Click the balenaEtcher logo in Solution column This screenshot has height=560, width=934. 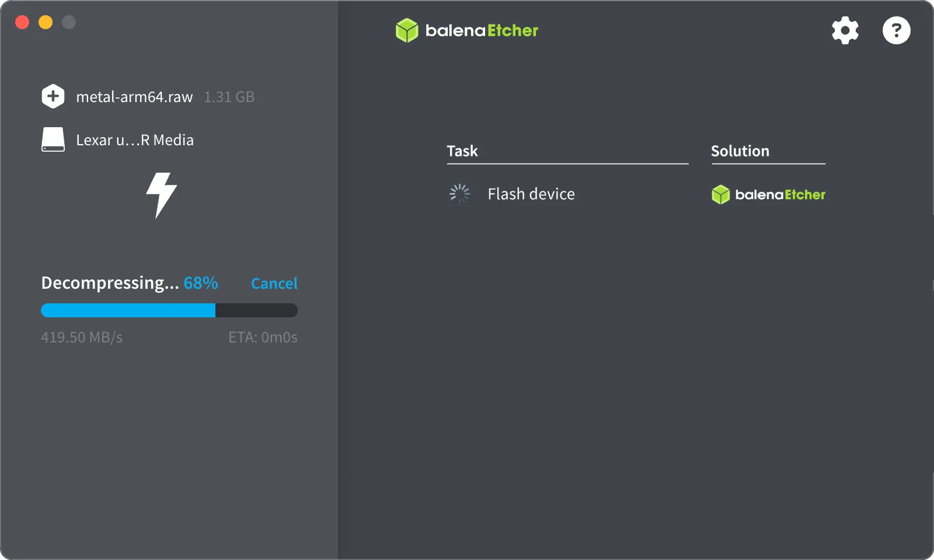pos(768,194)
